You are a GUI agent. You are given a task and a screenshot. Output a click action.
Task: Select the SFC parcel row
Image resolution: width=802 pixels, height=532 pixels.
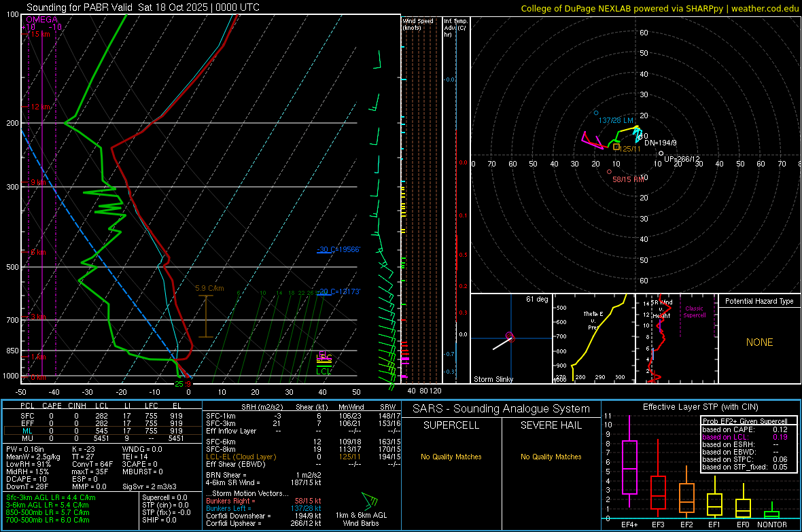pos(101,416)
